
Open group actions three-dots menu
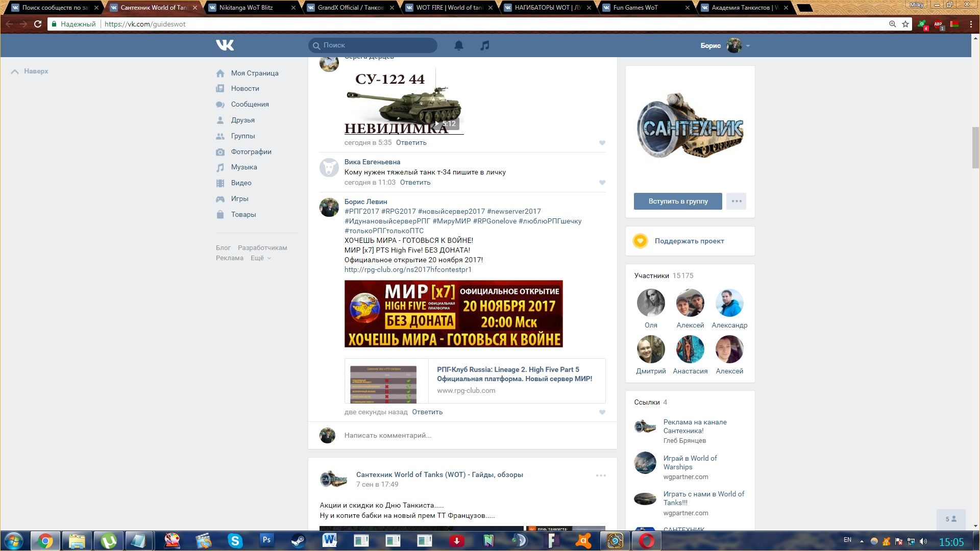coord(736,201)
